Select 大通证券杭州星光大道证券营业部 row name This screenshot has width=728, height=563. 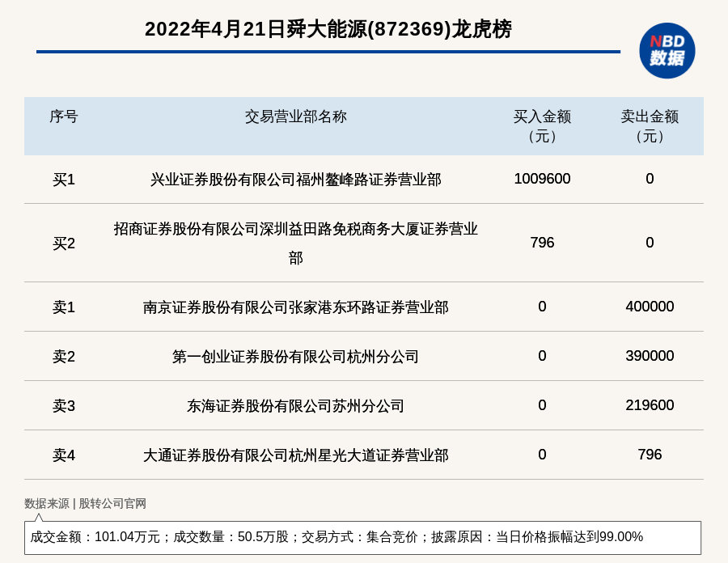pos(295,455)
